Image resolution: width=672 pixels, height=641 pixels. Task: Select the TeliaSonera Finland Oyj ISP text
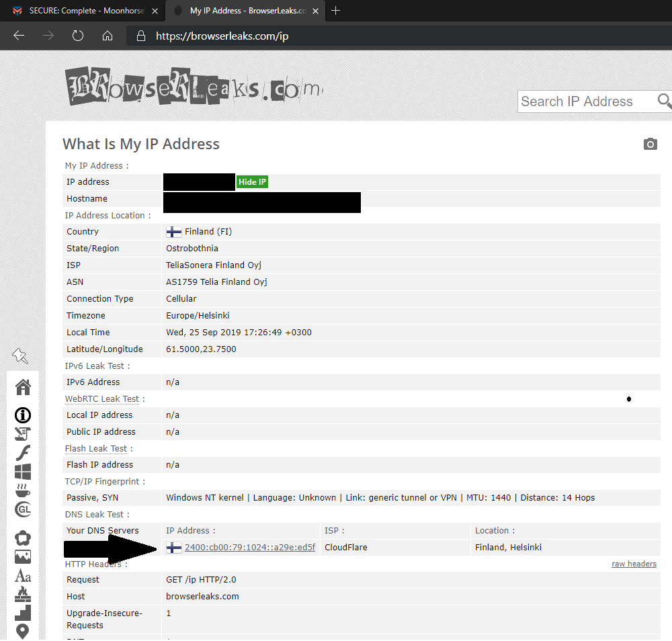214,265
